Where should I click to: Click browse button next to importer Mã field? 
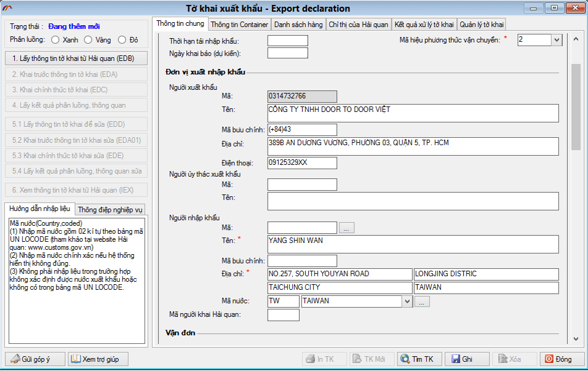coord(347,228)
